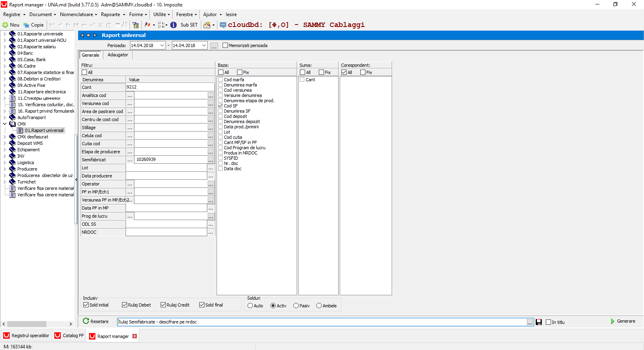Expand the Producere tree node

click(4, 169)
